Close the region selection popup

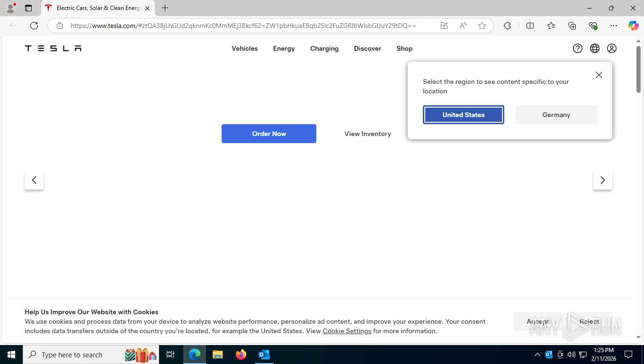point(599,75)
